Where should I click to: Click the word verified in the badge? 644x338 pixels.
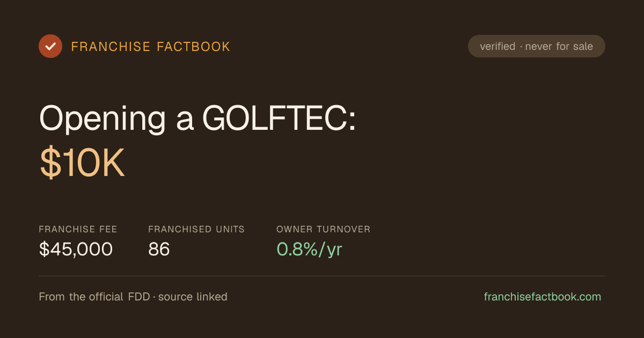coord(497,46)
